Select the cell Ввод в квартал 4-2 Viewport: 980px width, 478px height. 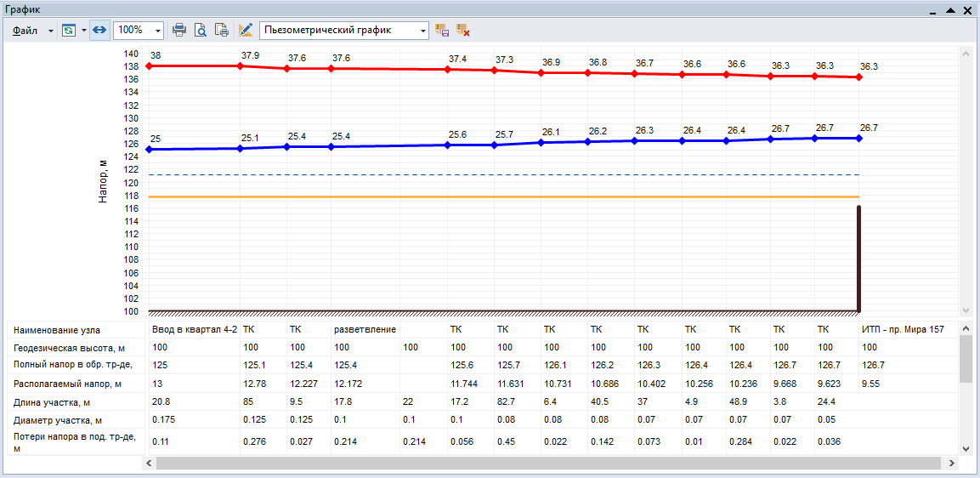(194, 329)
